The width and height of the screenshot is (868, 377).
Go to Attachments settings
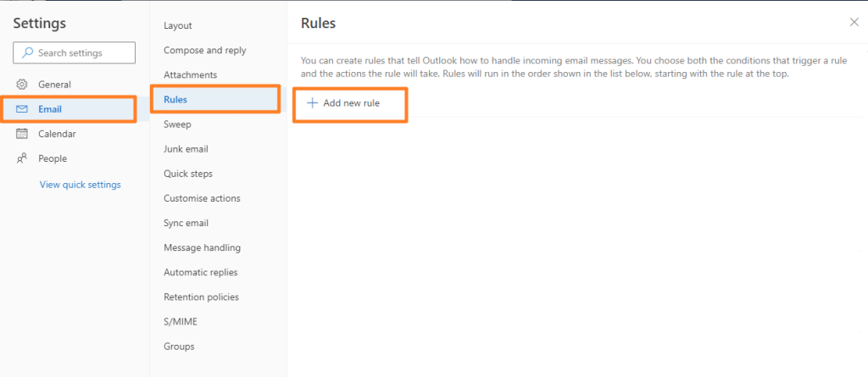191,75
